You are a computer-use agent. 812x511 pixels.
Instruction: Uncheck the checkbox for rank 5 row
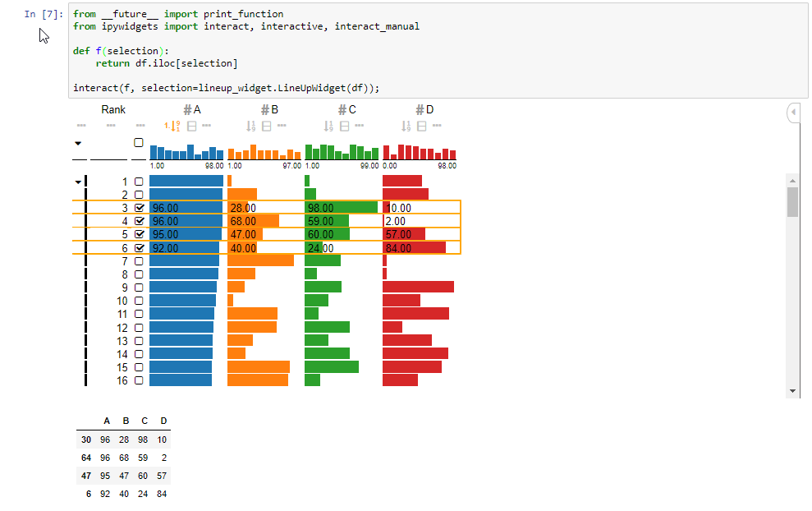(140, 234)
